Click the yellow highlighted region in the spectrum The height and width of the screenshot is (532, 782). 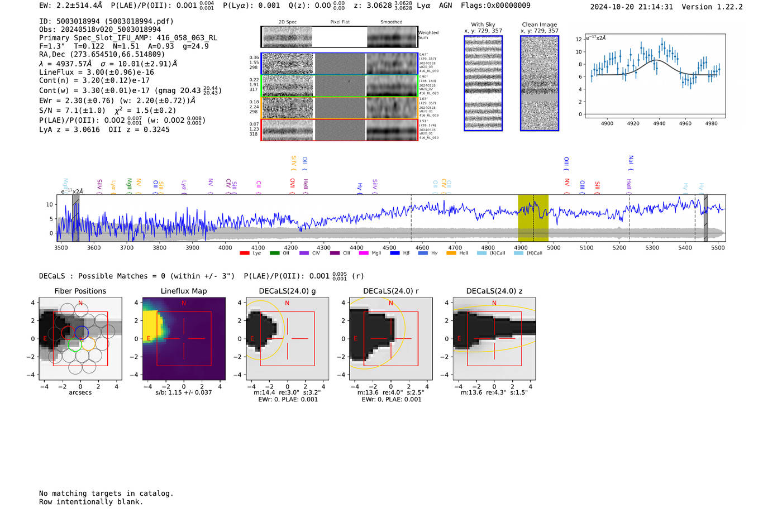click(533, 218)
